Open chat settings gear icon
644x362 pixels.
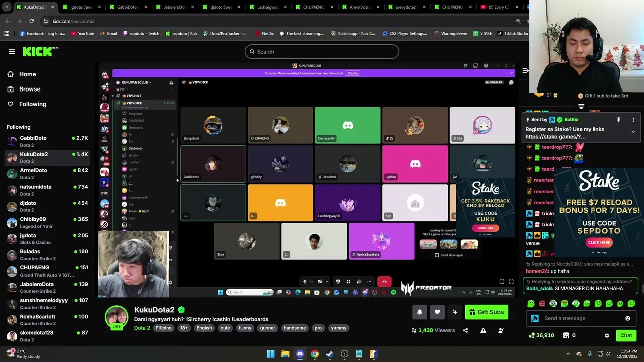[607, 335]
